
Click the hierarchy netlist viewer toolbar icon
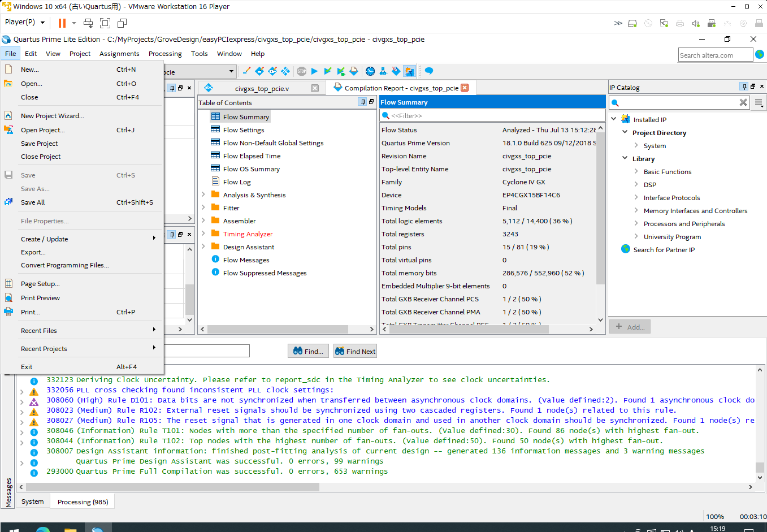[x=383, y=71]
